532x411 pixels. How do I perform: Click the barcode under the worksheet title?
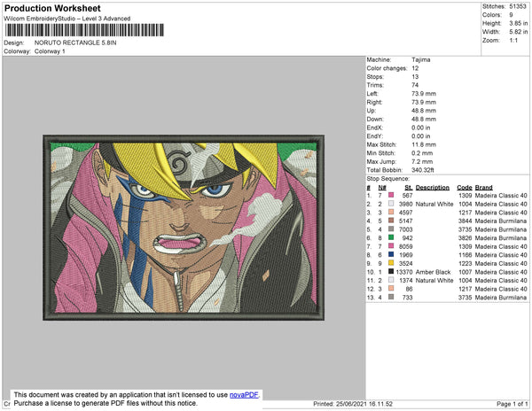pos(84,30)
